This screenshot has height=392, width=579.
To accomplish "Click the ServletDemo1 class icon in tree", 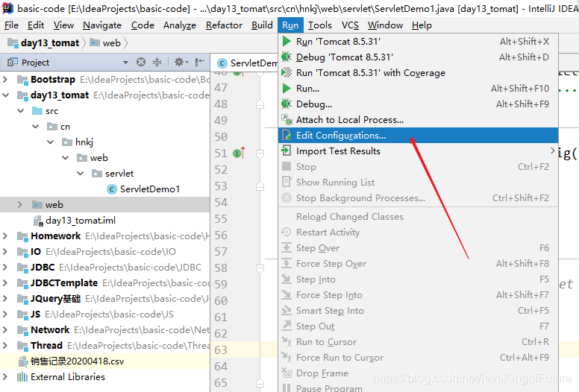I will [111, 189].
